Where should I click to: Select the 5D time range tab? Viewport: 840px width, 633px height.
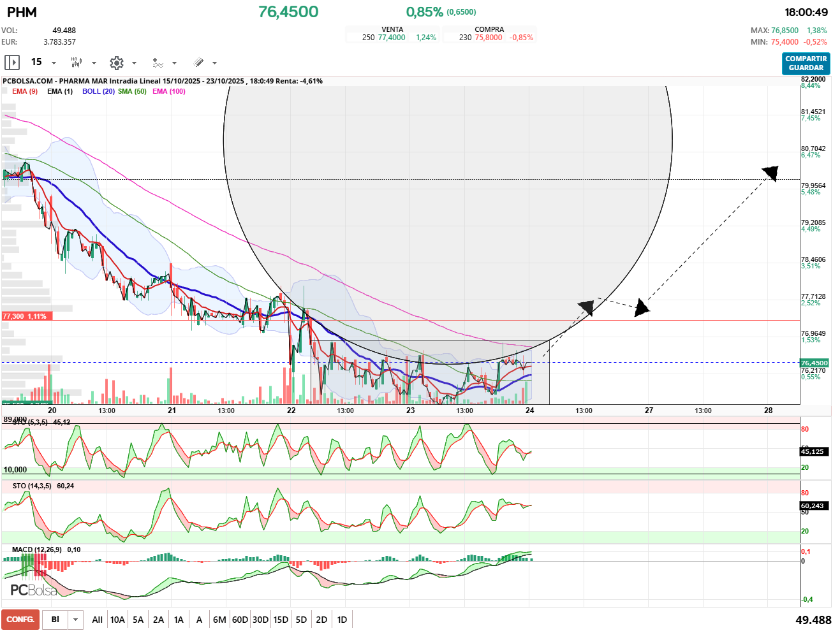pos(301,620)
